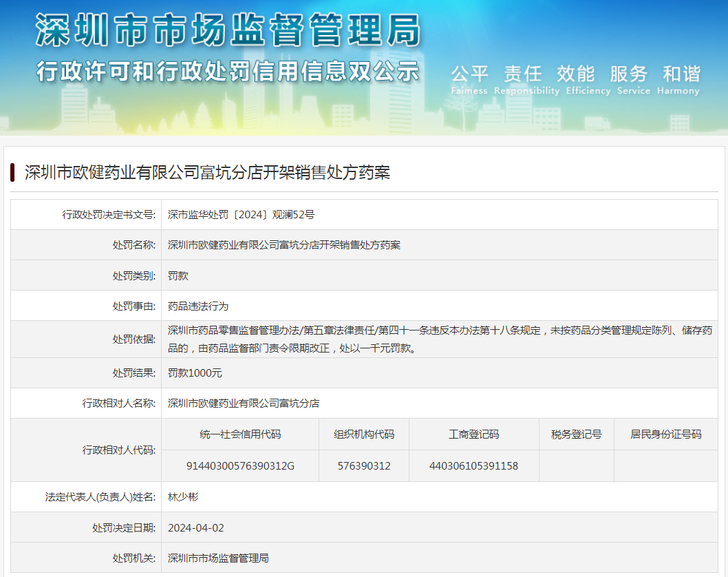
Task: Click the date 2024-04-02
Action: (x=196, y=527)
